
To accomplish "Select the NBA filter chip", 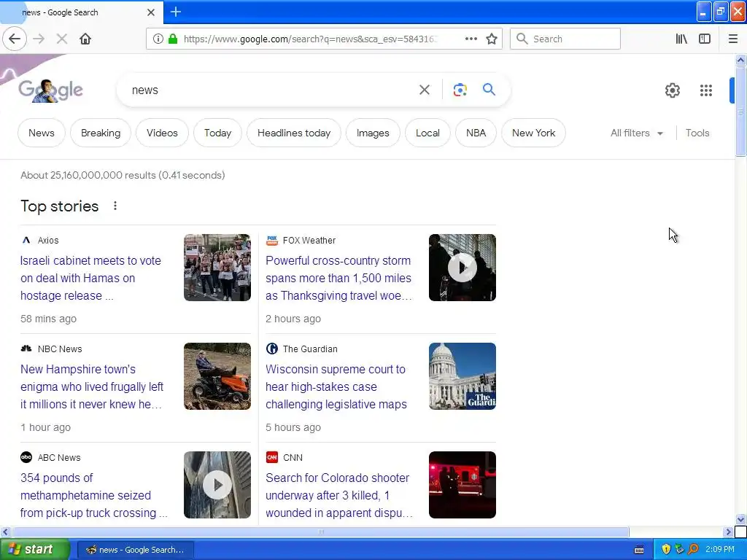I will coord(476,133).
